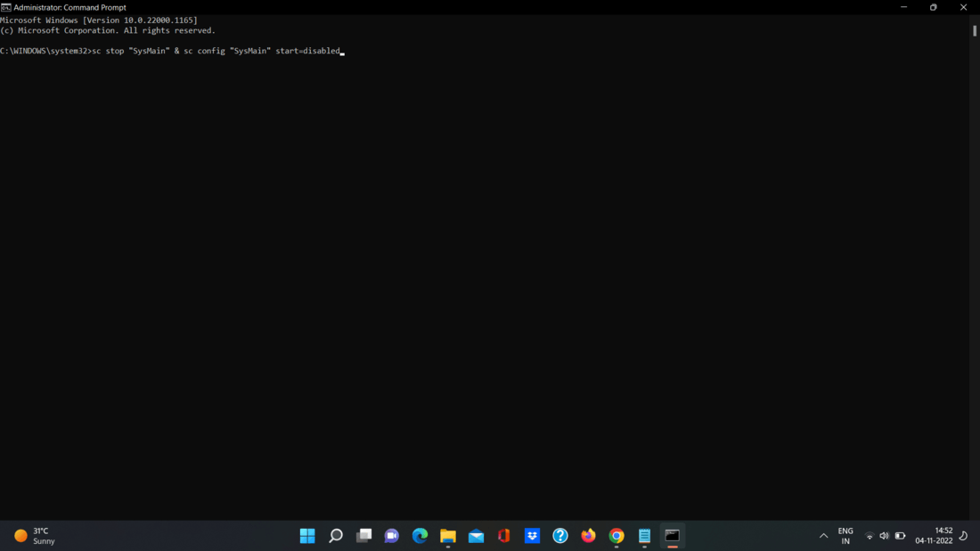Launch Microsoft Teams Chat from the taskbar
Image resolution: width=980 pixels, height=551 pixels.
pyautogui.click(x=392, y=535)
